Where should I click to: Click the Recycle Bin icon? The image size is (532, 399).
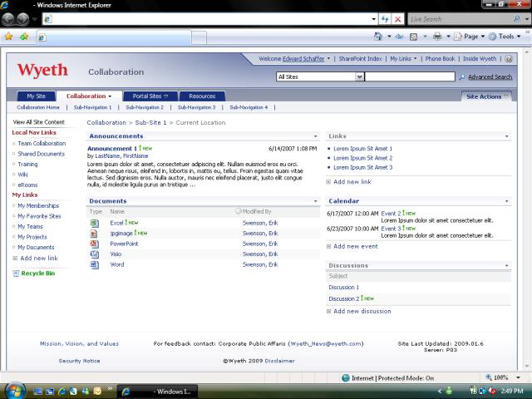click(x=16, y=273)
